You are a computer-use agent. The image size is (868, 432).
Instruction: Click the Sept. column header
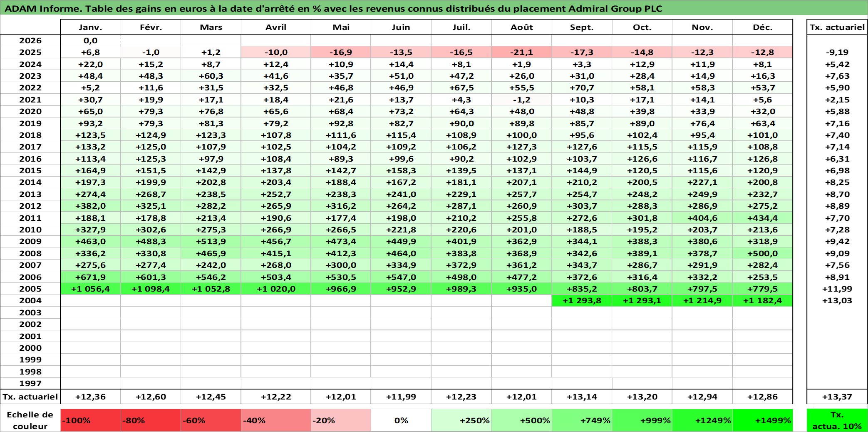coord(582,27)
